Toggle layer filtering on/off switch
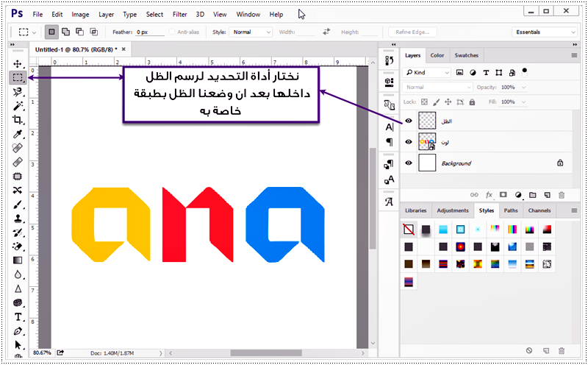 click(x=524, y=71)
